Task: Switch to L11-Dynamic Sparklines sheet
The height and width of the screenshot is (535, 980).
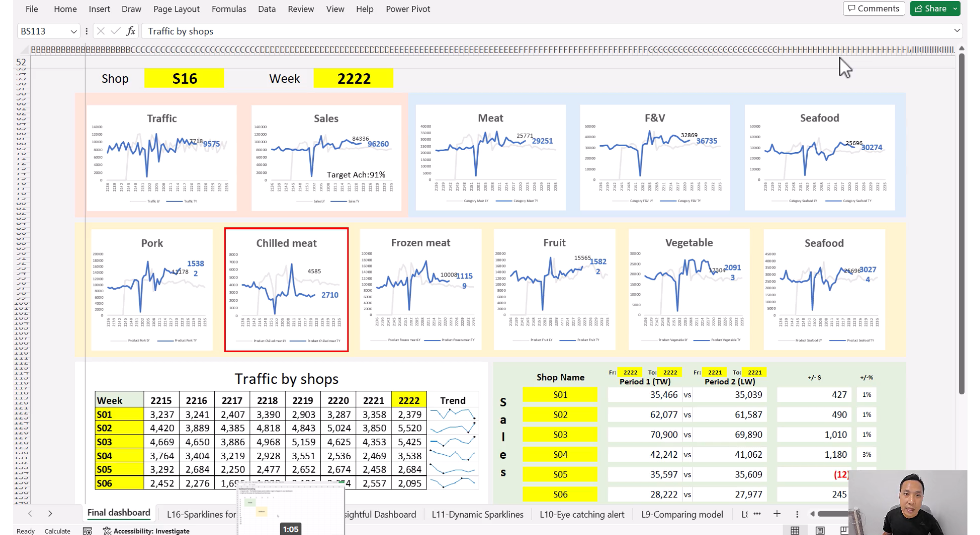Action: 477,514
